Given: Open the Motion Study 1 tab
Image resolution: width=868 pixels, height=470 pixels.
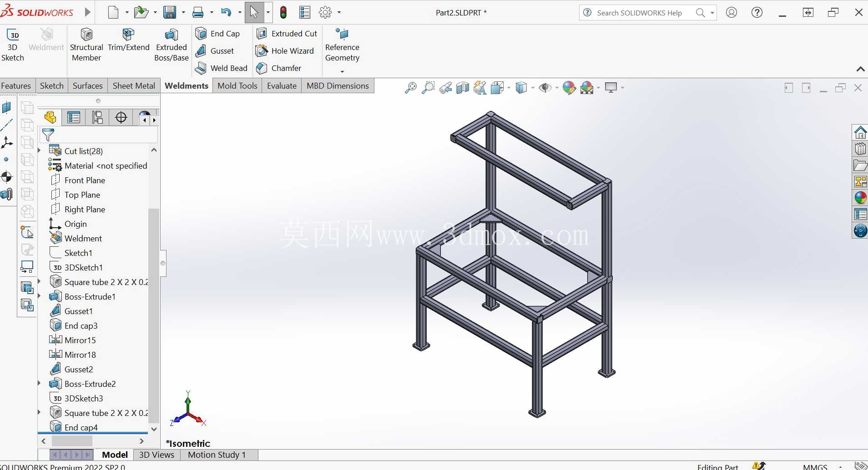Looking at the screenshot, I should (217, 455).
